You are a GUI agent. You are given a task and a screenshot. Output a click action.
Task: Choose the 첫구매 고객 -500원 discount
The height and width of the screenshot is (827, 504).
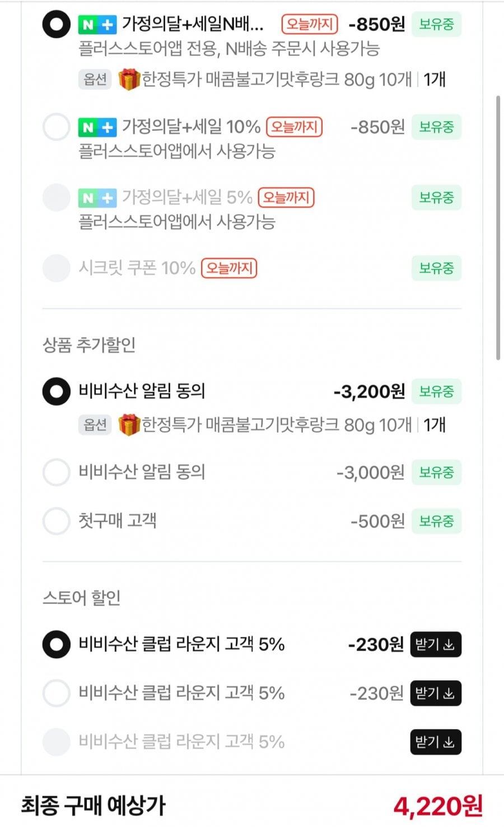coord(57,521)
